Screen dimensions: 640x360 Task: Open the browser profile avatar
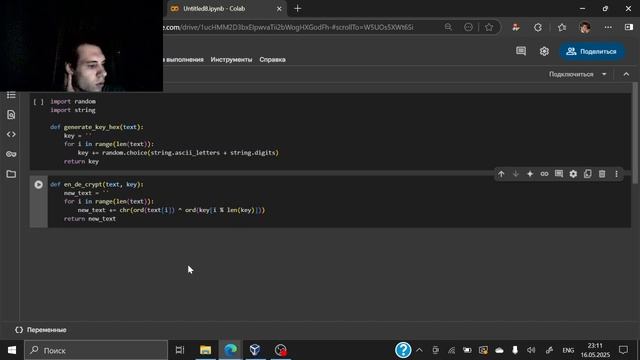(585, 27)
